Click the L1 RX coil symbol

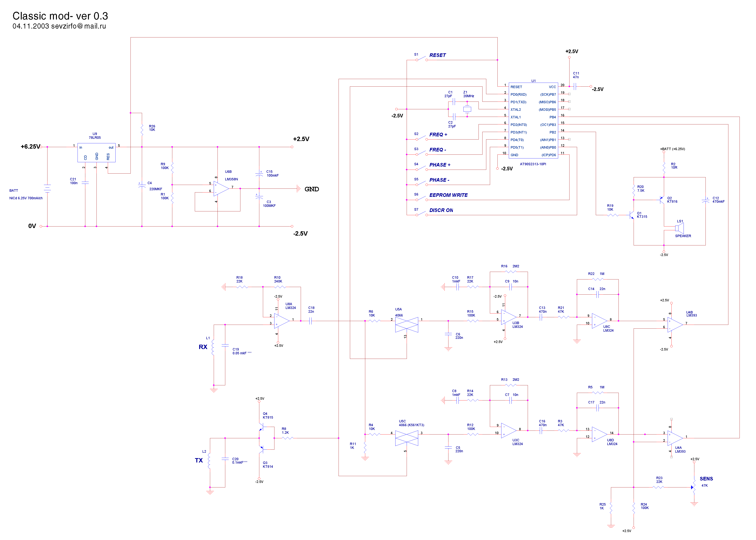(x=213, y=348)
